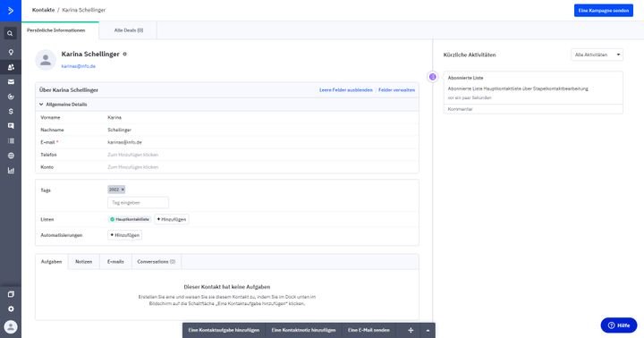Open the Automations icon in sidebar
The image size is (644, 338).
point(11,97)
